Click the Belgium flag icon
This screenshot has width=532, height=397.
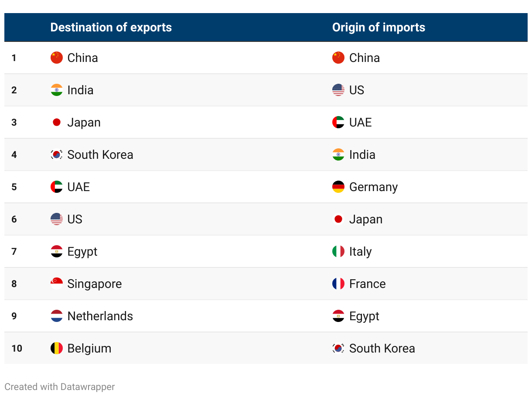[x=57, y=348]
